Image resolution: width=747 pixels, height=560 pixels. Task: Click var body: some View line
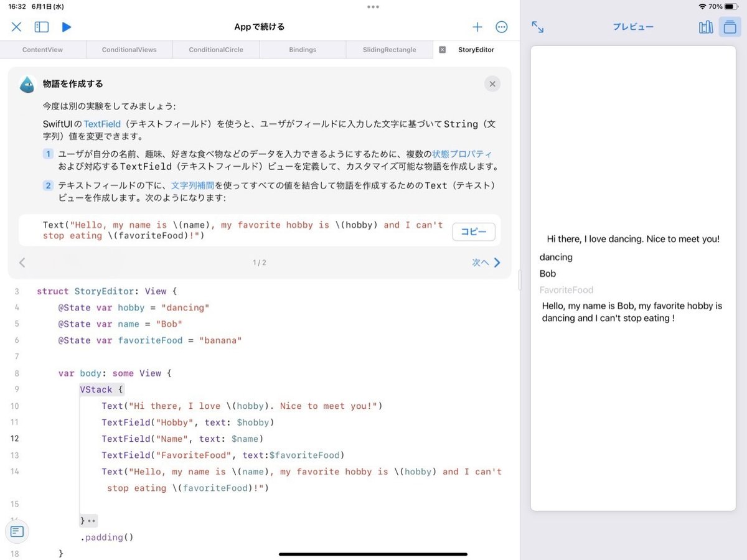point(115,373)
